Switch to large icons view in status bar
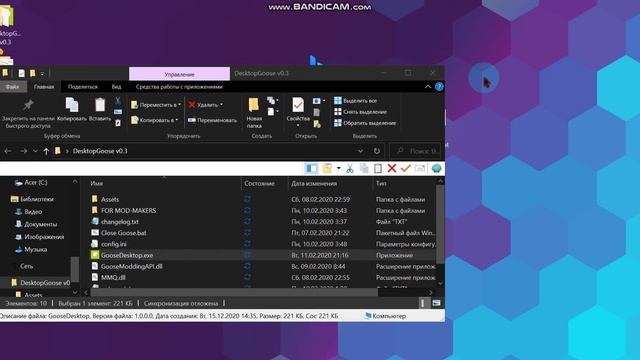This screenshot has width=640, height=360. [x=436, y=303]
